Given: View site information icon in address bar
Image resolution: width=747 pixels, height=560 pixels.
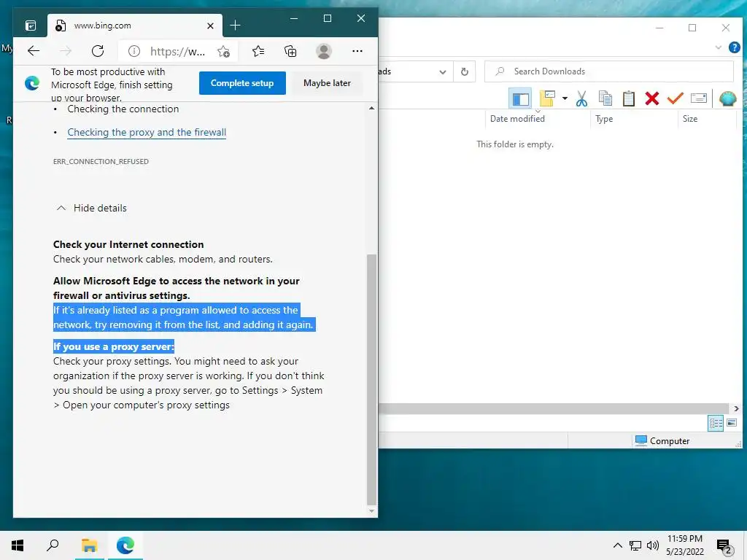Looking at the screenshot, I should pyautogui.click(x=134, y=51).
